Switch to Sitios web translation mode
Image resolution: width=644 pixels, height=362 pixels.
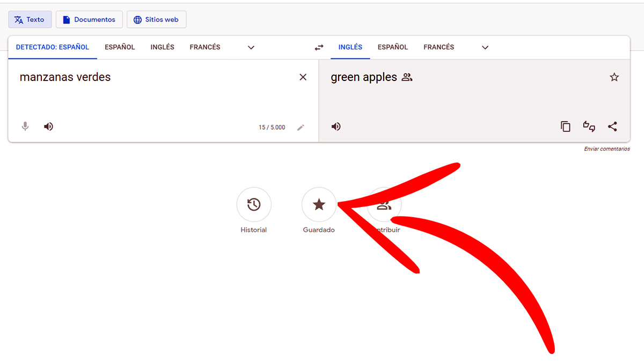pyautogui.click(x=156, y=20)
